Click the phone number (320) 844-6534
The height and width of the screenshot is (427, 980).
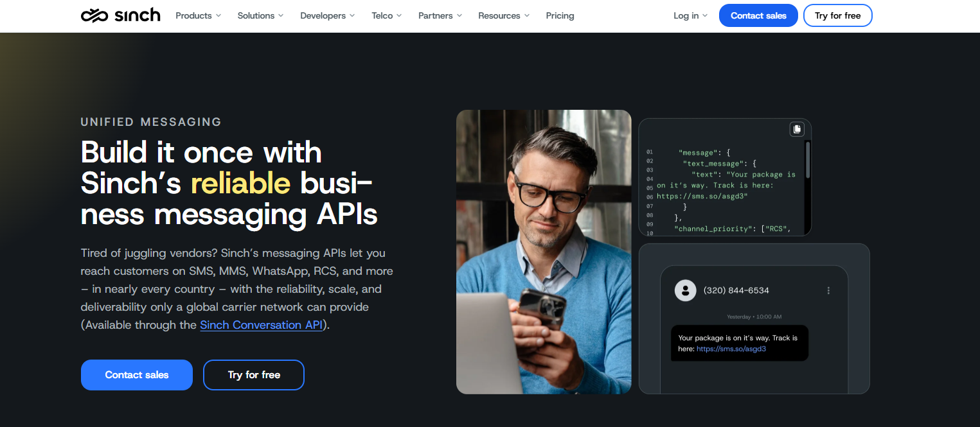pos(736,290)
